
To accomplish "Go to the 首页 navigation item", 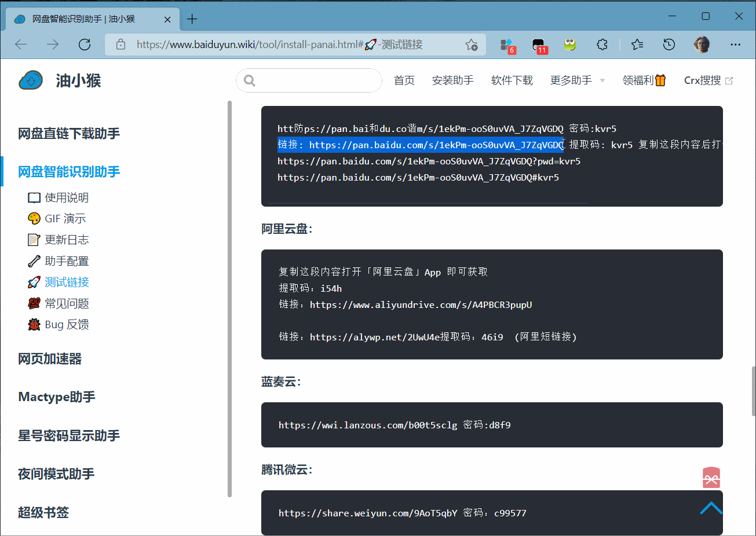I will pos(404,80).
